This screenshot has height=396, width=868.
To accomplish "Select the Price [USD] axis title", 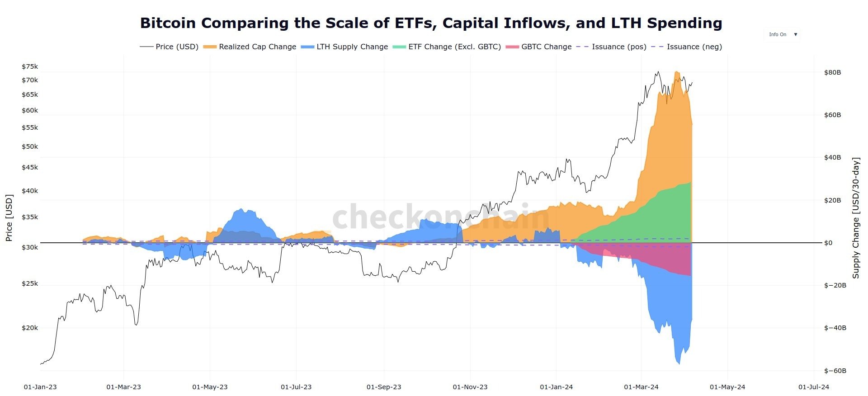I will coord(9,218).
